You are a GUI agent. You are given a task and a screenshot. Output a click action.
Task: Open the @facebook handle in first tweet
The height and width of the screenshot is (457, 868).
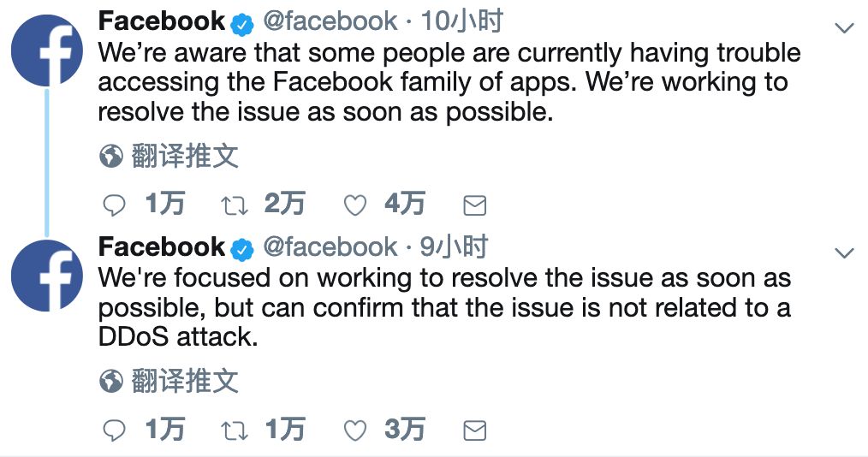point(330,21)
